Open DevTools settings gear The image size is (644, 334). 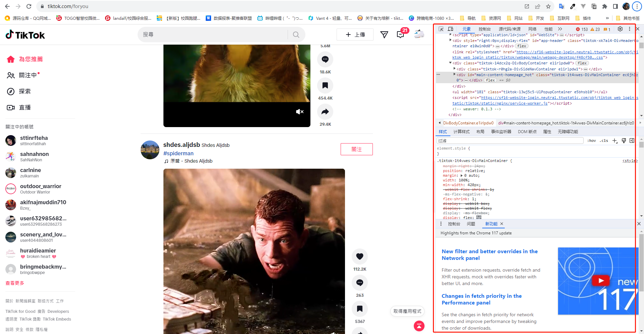click(620, 29)
